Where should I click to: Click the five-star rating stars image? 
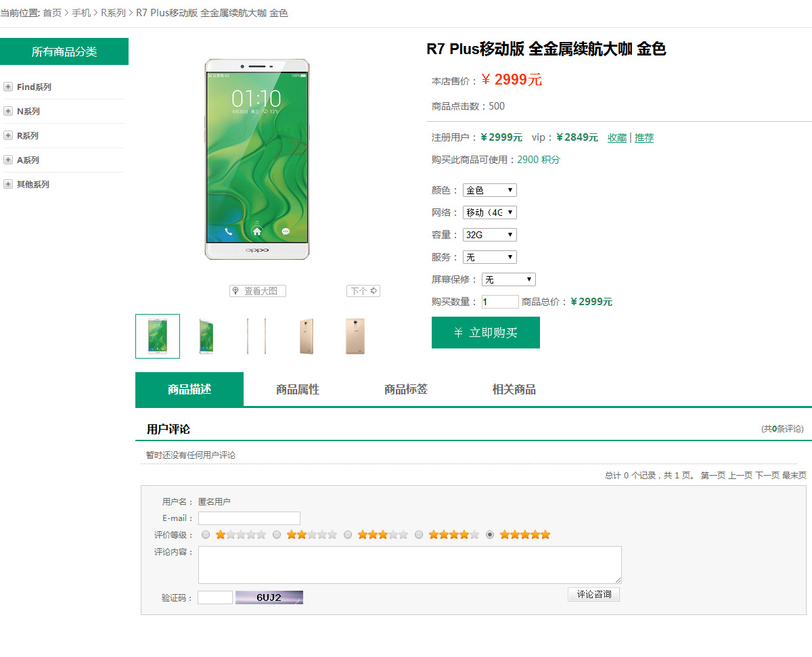525,535
